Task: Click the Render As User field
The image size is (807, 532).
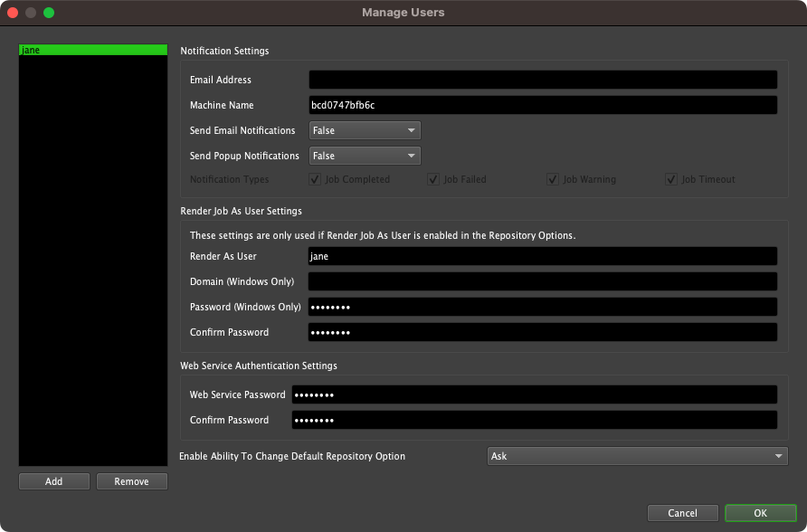Action: tap(543, 256)
